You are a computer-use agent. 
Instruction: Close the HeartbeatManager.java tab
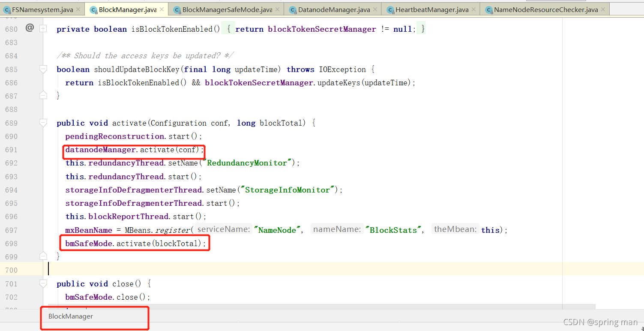coord(473,9)
